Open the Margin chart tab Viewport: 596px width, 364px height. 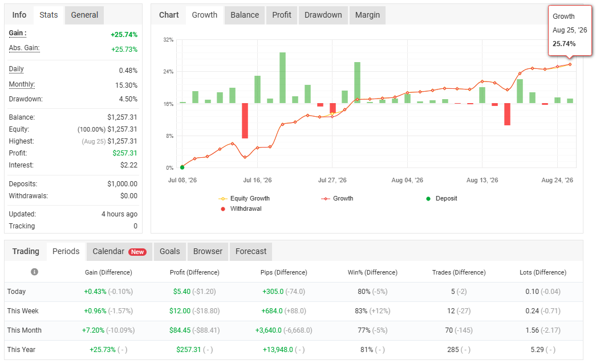[367, 15]
